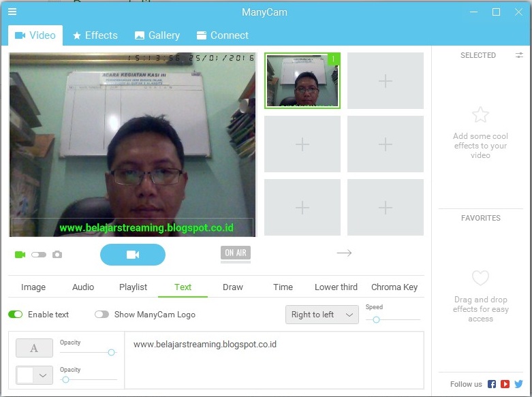
Task: Click into the scrolling text input box
Action: point(274,360)
